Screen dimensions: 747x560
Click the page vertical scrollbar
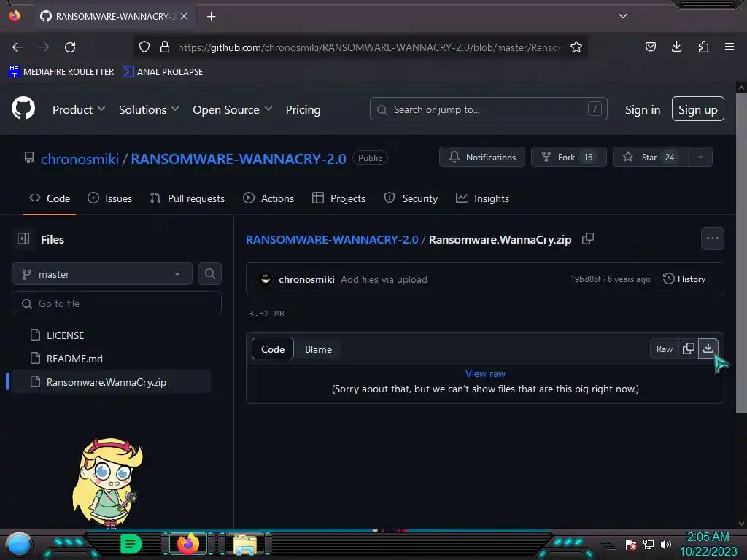741,252
